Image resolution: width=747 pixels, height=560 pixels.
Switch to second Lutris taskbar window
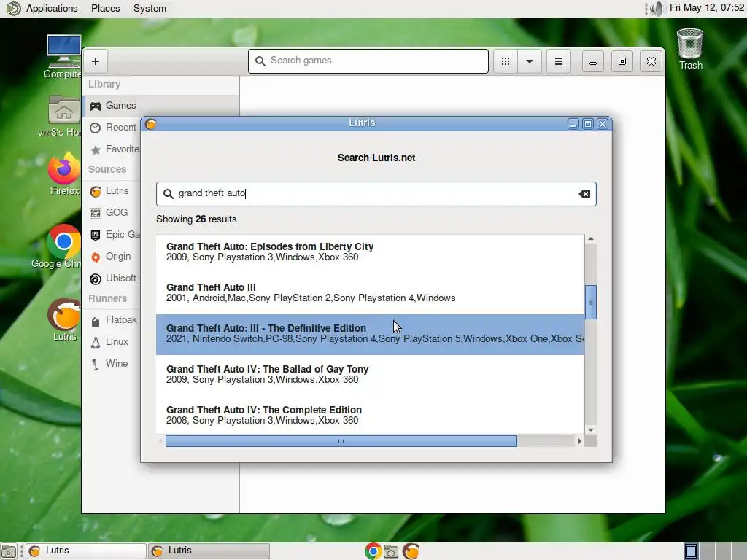click(209, 551)
